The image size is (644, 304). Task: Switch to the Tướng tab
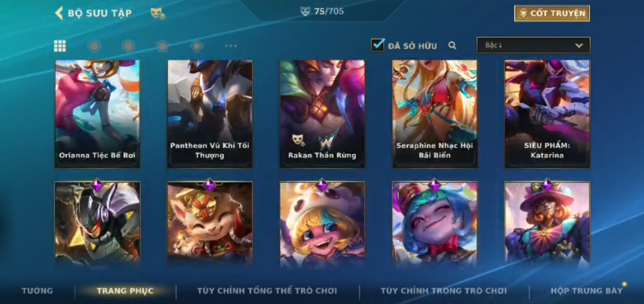(x=37, y=291)
